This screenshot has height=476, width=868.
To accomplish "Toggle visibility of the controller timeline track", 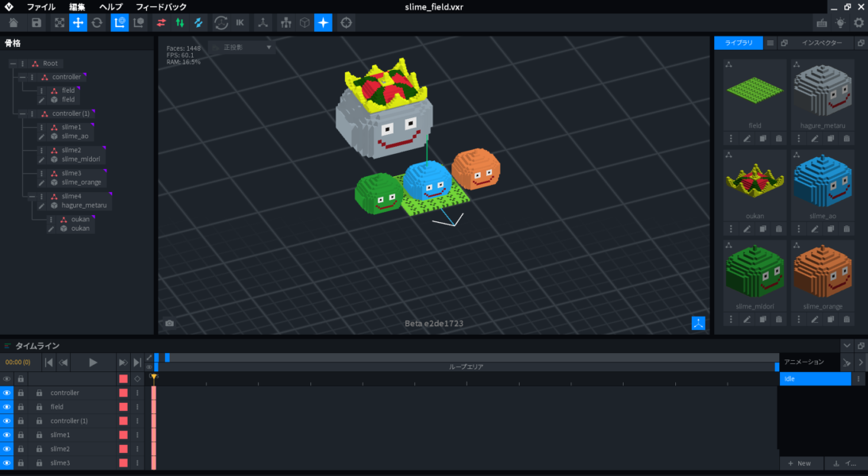I will pyautogui.click(x=6, y=393).
